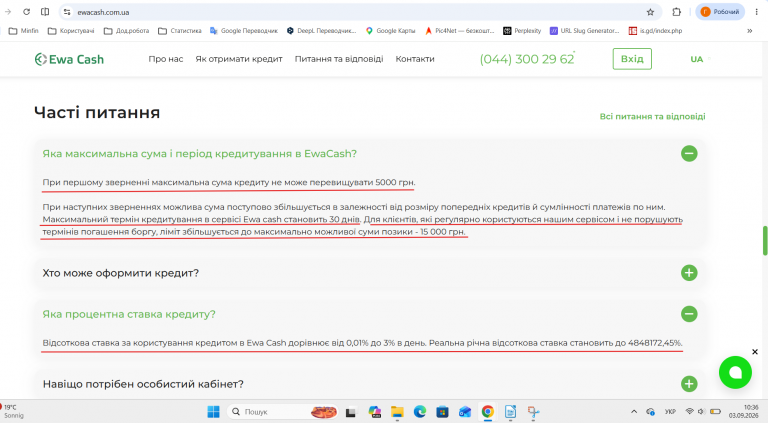Click the Ewa Cash logo
The image size is (768, 423).
[69, 59]
